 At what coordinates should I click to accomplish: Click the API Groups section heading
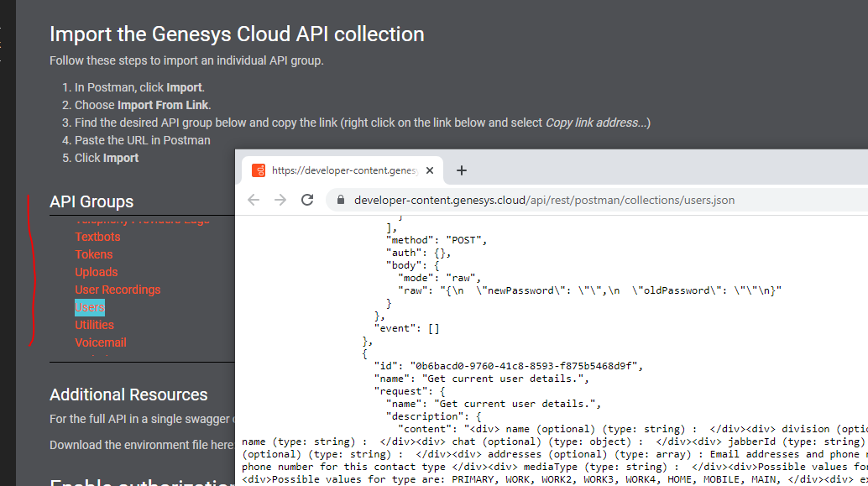coord(92,201)
